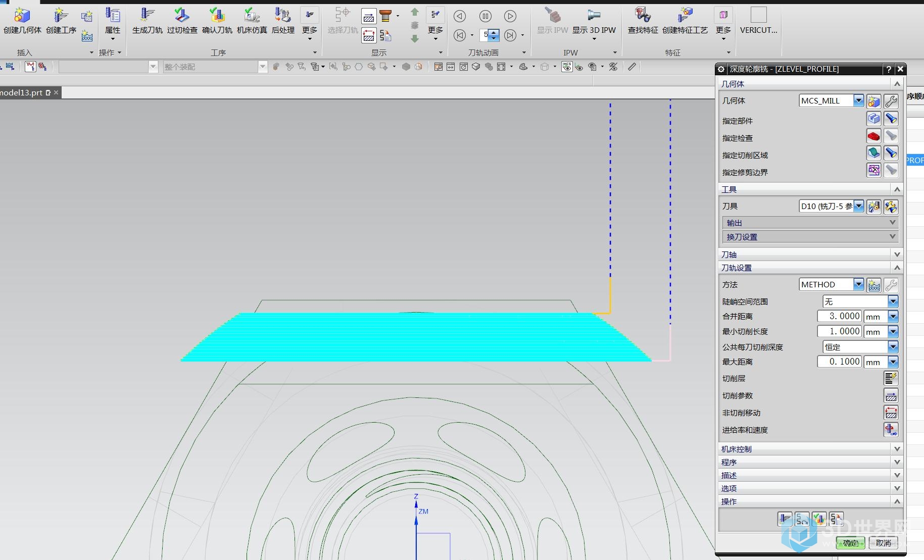Click the new geometry icon beside MCS_MILL
The width and height of the screenshot is (924, 560).
pos(873,101)
